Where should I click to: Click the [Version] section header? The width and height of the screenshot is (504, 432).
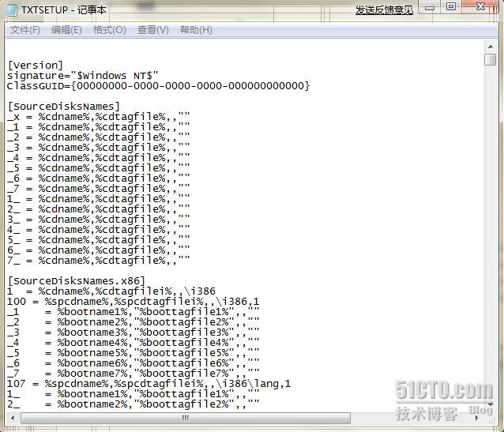coord(35,66)
